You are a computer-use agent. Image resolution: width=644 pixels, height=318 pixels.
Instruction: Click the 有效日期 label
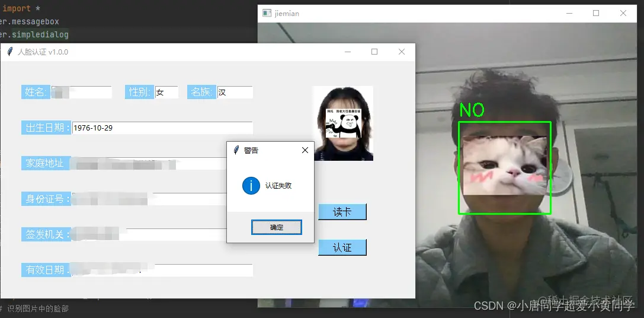46,270
